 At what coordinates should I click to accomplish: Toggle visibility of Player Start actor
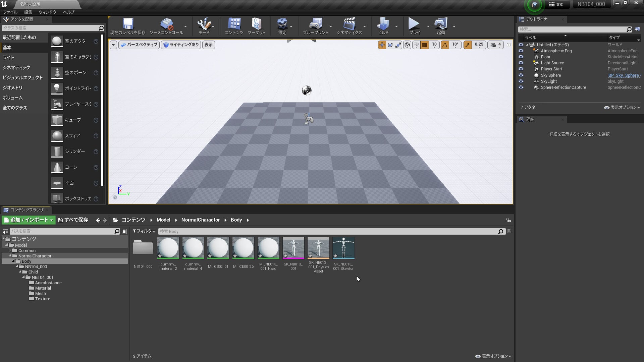521,69
